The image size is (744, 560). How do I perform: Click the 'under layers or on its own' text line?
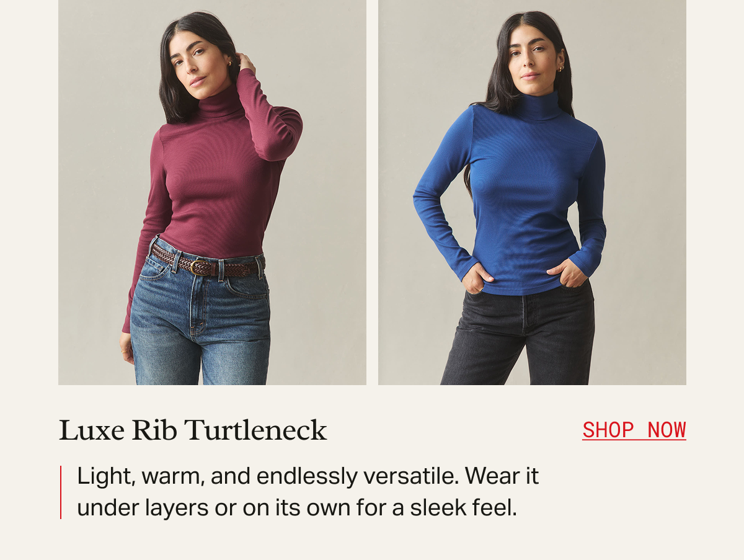297,508
